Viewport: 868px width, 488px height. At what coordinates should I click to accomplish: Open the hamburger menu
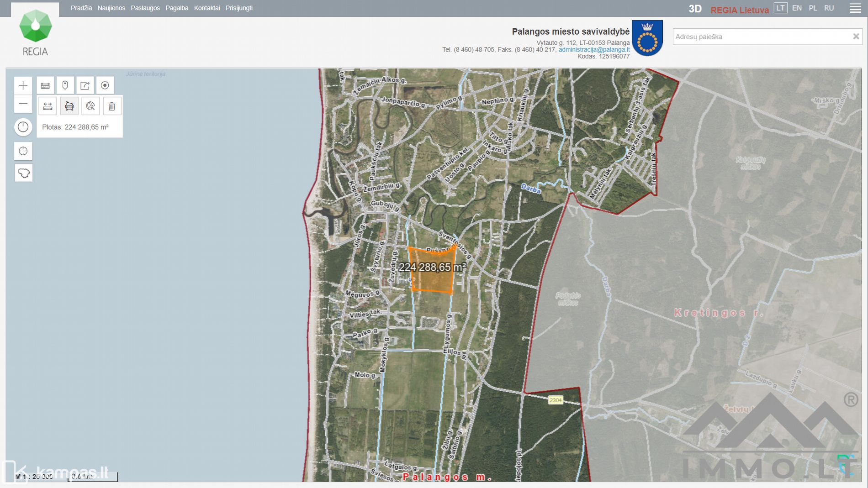tap(855, 8)
